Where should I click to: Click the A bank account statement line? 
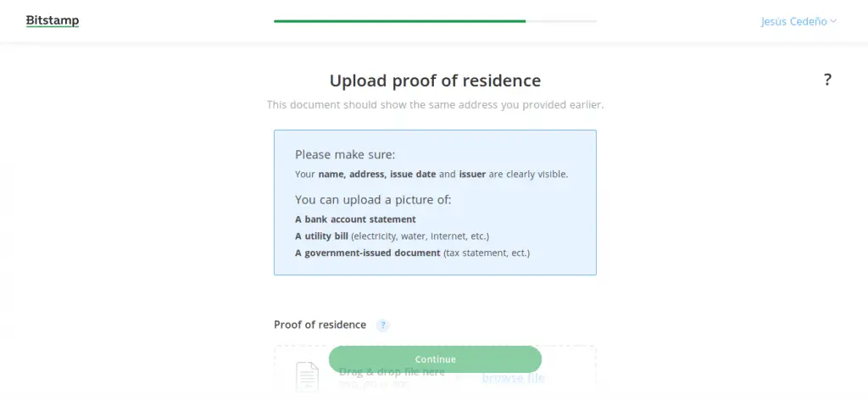[355, 219]
